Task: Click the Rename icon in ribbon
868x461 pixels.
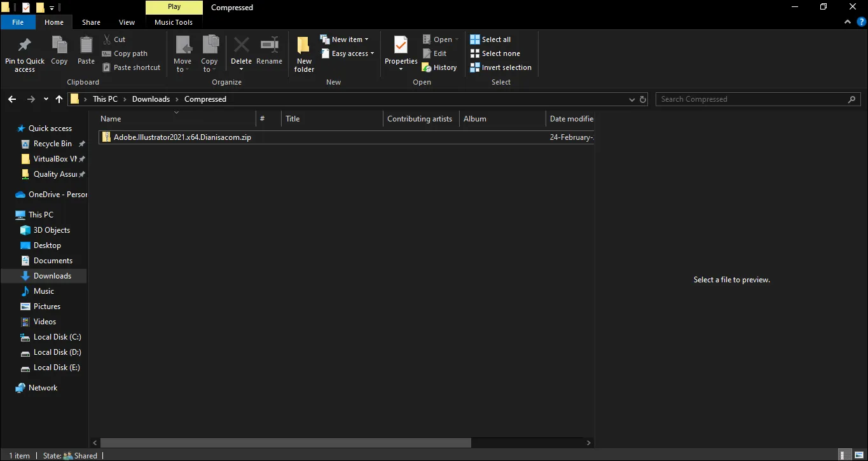Action: [x=269, y=46]
